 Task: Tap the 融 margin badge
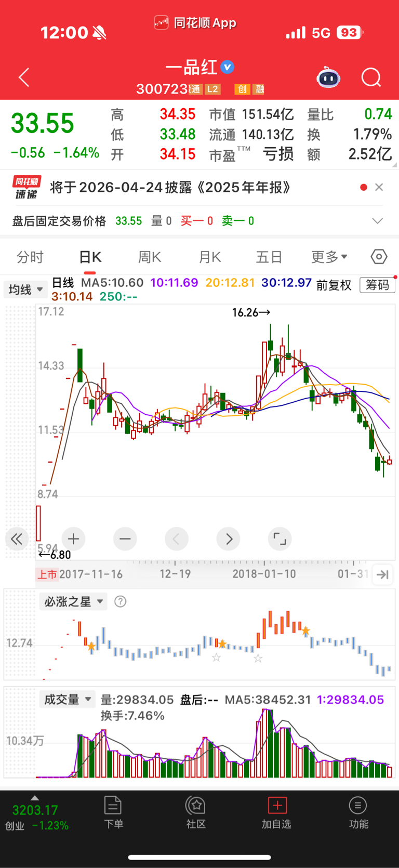click(259, 89)
